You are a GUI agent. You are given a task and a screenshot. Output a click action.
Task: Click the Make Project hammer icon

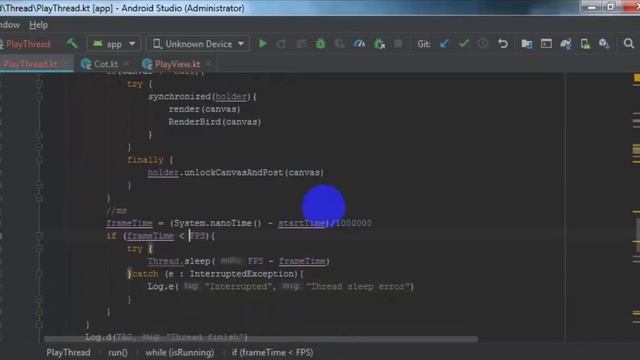(x=72, y=43)
